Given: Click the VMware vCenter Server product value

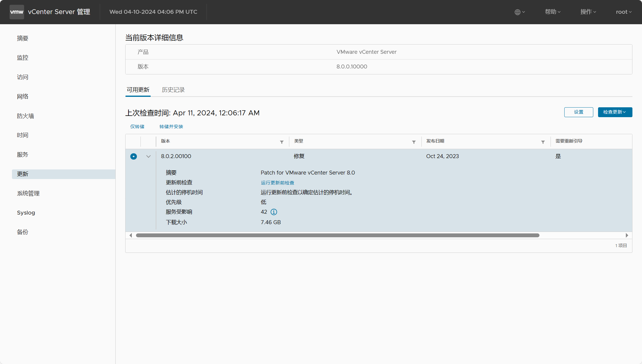Looking at the screenshot, I should tap(366, 52).
